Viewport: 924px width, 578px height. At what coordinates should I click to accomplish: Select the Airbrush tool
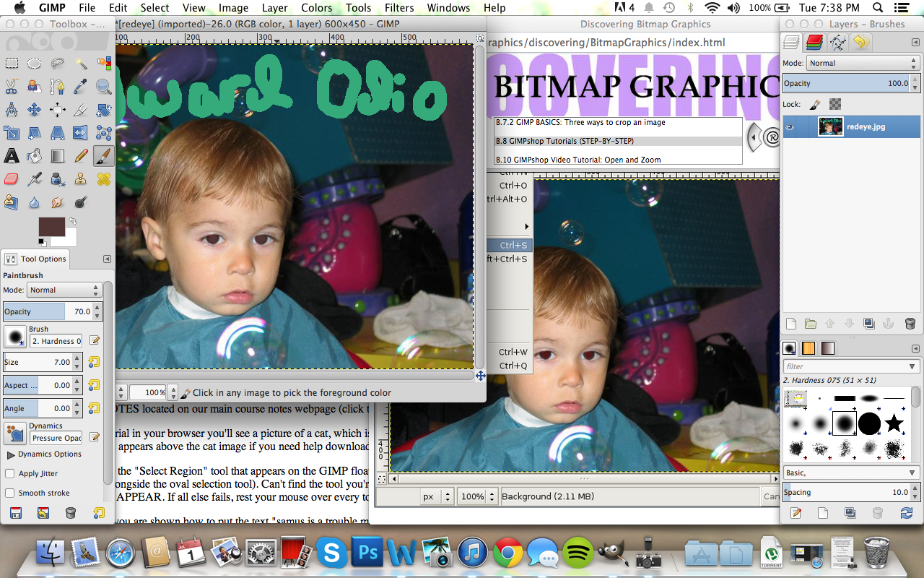click(x=34, y=179)
